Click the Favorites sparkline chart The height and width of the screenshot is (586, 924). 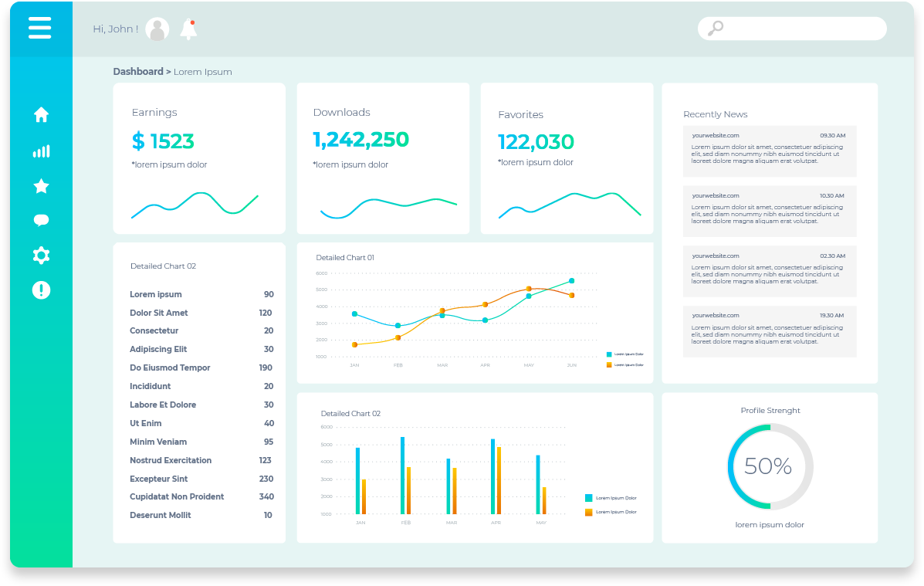click(x=569, y=205)
